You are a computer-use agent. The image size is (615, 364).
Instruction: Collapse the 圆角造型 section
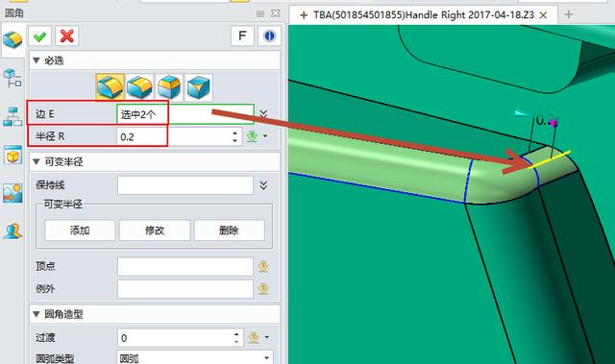coord(37,314)
